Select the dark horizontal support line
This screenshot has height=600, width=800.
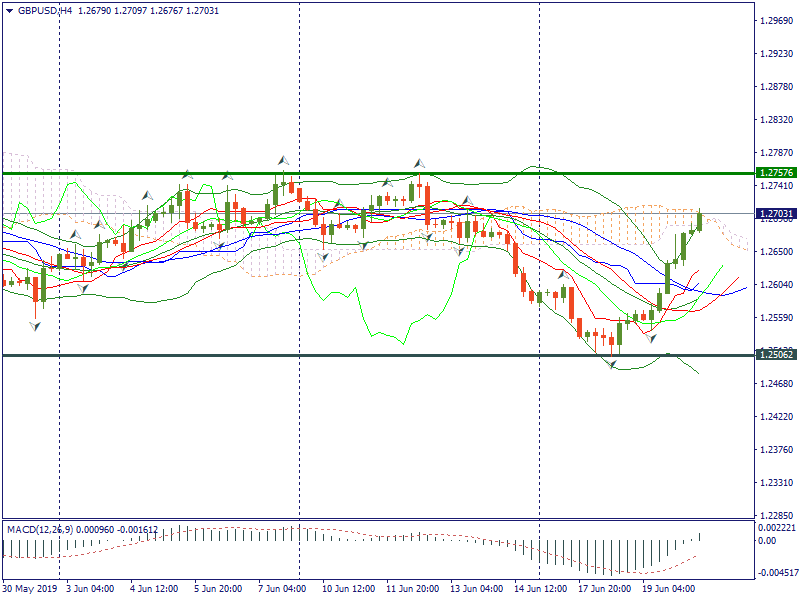point(400,355)
